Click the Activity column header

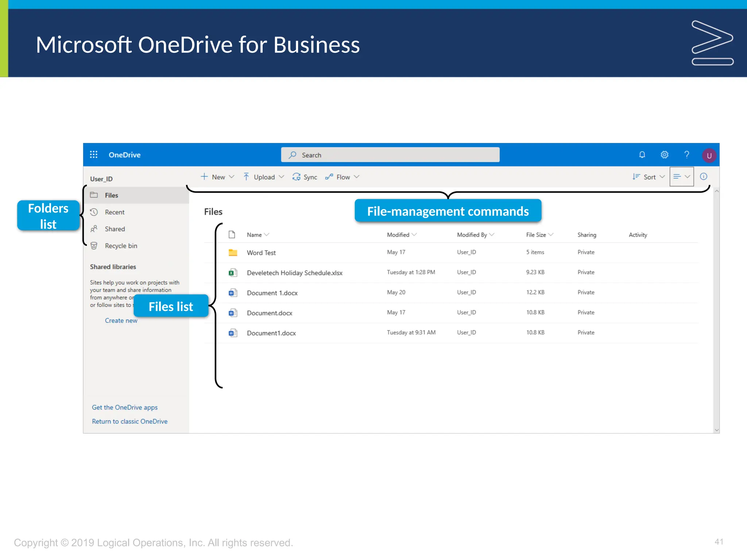coord(638,235)
